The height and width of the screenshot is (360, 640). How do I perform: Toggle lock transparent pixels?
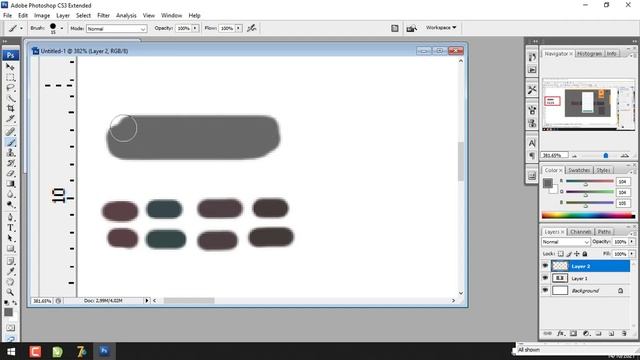(x=561, y=254)
